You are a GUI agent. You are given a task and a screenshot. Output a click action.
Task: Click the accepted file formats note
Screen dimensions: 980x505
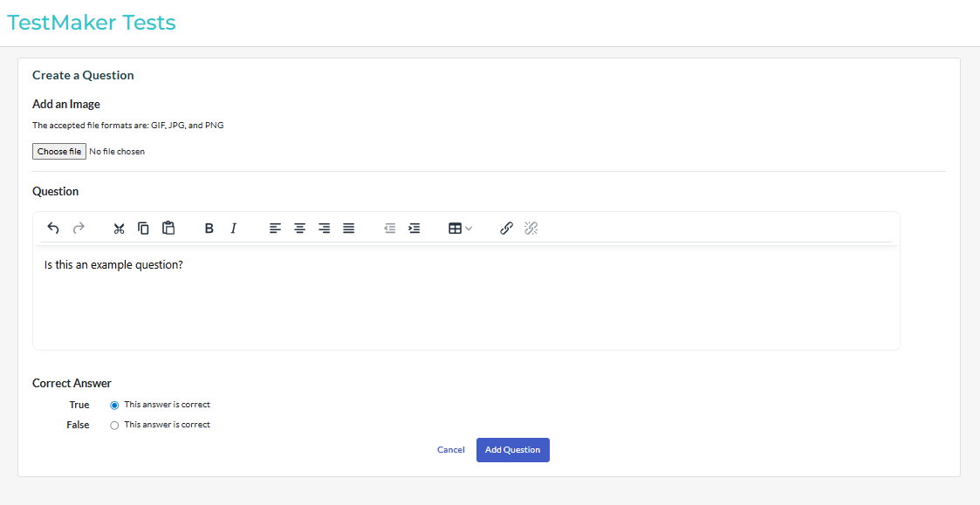click(x=128, y=125)
